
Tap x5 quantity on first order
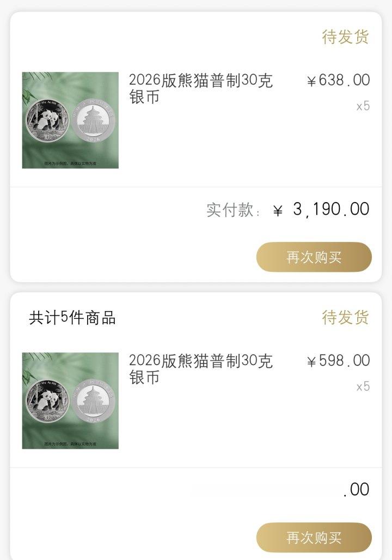click(x=363, y=106)
